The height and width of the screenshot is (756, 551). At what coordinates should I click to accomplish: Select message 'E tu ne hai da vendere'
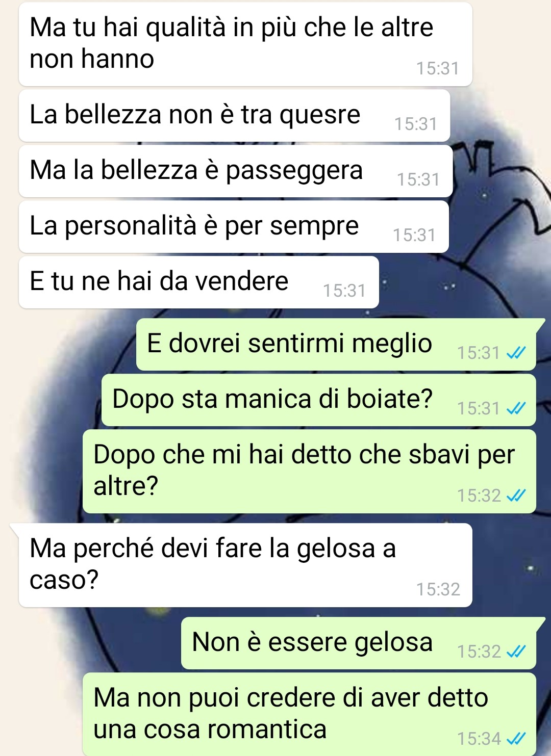click(x=199, y=282)
